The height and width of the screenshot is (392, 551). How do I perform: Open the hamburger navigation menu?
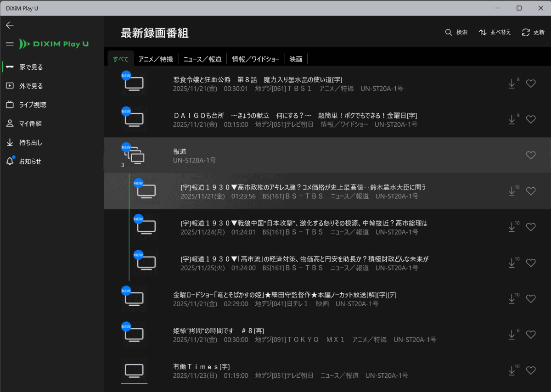pyautogui.click(x=9, y=44)
